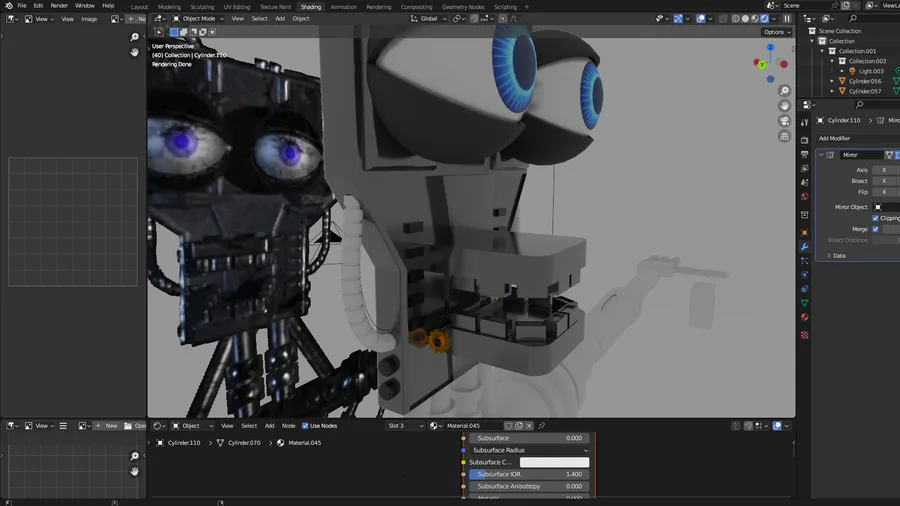Toggle Mirror Bisect X button

point(884,181)
